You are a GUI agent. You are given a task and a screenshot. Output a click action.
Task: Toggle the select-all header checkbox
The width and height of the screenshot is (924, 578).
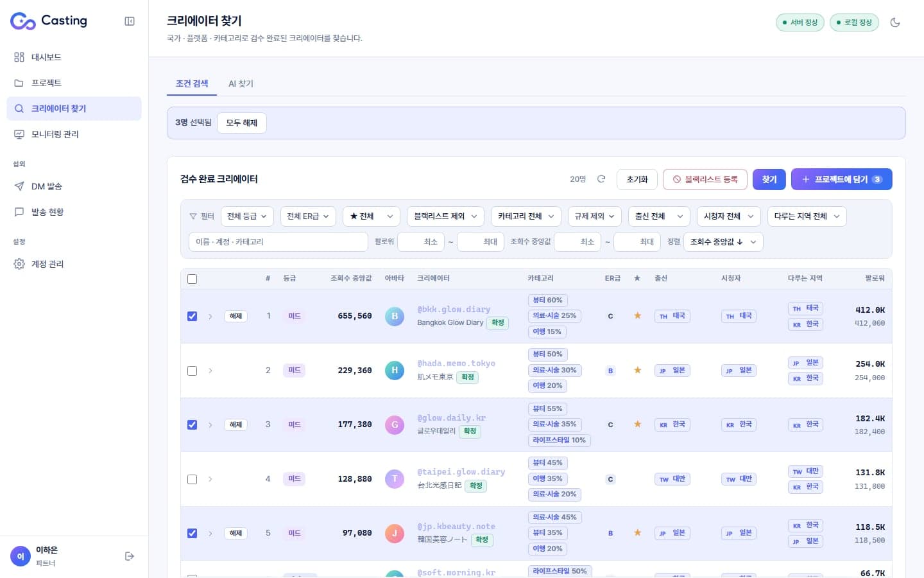point(192,279)
